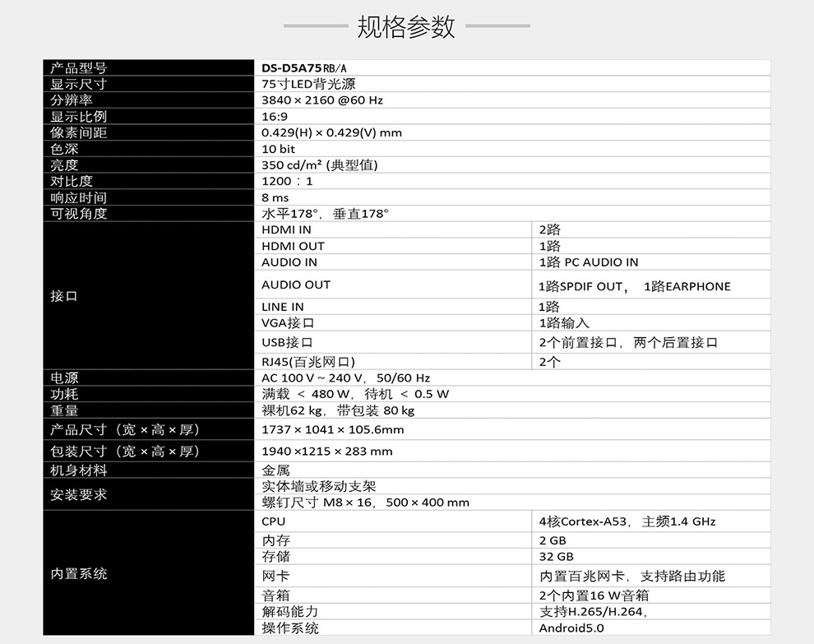Click the USB接口 row label
Image resolution: width=814 pixels, height=644 pixels.
coord(287,342)
